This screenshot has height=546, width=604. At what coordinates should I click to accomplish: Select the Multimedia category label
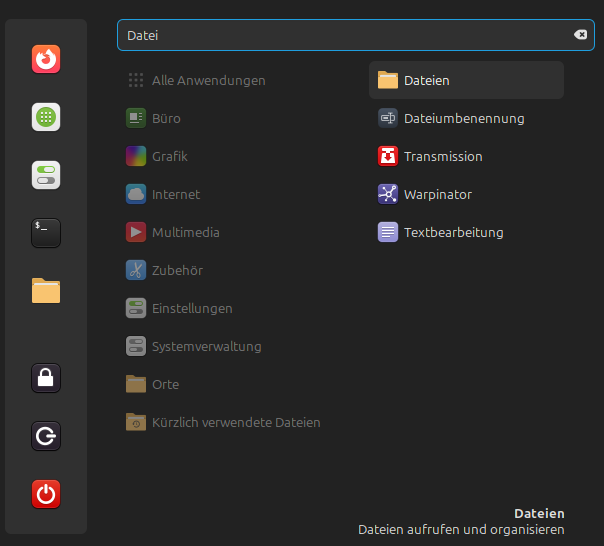click(186, 232)
